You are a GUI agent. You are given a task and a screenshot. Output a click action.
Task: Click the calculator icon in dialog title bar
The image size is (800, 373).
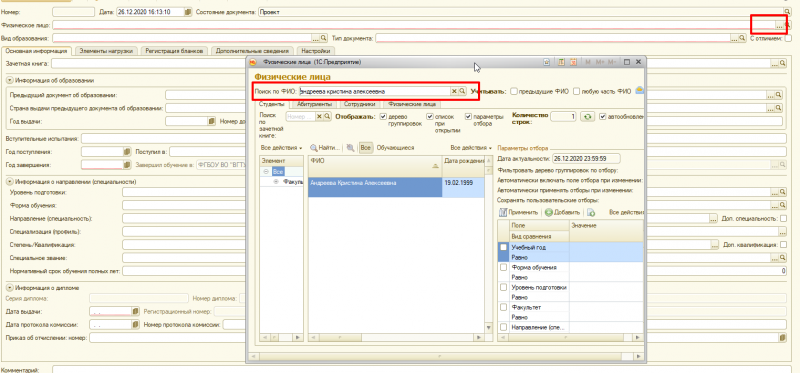(x=561, y=62)
